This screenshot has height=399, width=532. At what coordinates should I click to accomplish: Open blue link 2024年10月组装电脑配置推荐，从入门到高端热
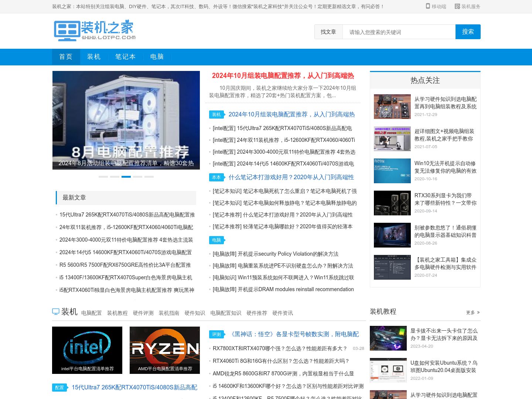[291, 115]
